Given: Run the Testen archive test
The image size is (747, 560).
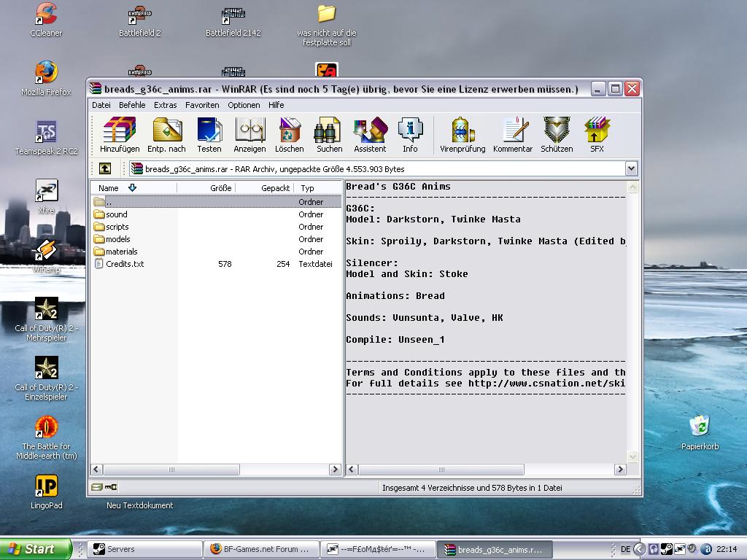Looking at the screenshot, I should 209,135.
